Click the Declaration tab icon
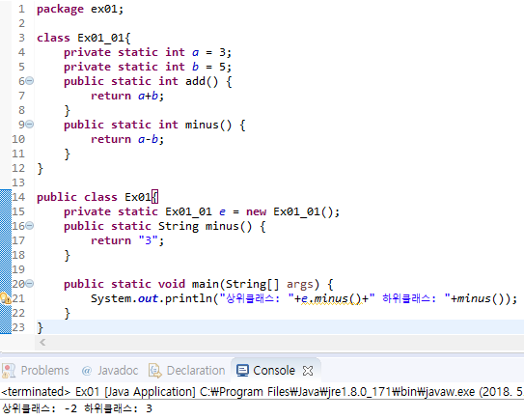The width and height of the screenshot is (524, 420). pyautogui.click(x=155, y=371)
